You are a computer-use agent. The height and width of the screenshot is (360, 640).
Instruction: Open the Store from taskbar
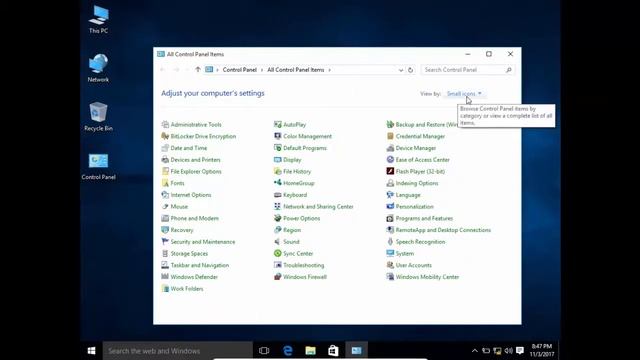click(x=333, y=351)
